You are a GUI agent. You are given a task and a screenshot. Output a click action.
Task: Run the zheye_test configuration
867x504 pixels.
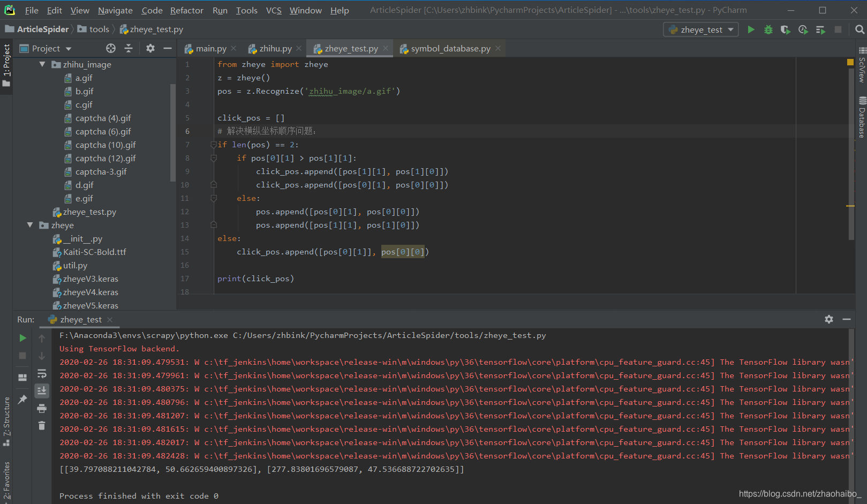point(751,29)
